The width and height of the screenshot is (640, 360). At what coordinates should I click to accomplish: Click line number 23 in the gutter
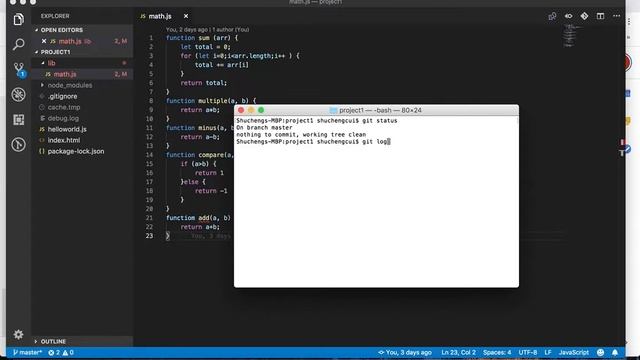tap(149, 236)
